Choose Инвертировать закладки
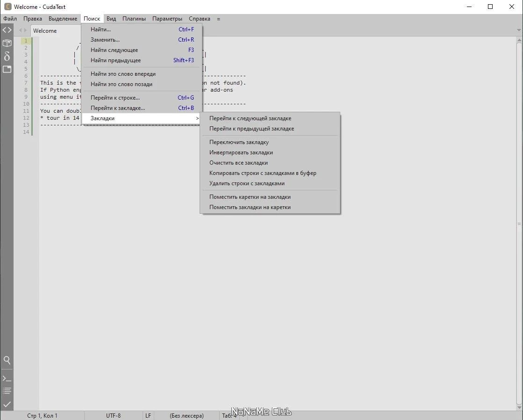 270,152
